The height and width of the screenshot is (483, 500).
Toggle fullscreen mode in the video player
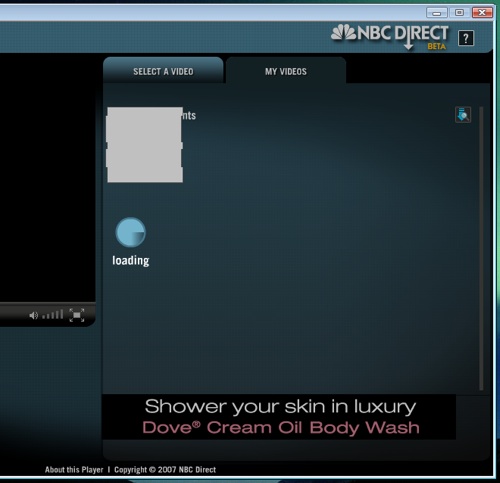pos(77,315)
